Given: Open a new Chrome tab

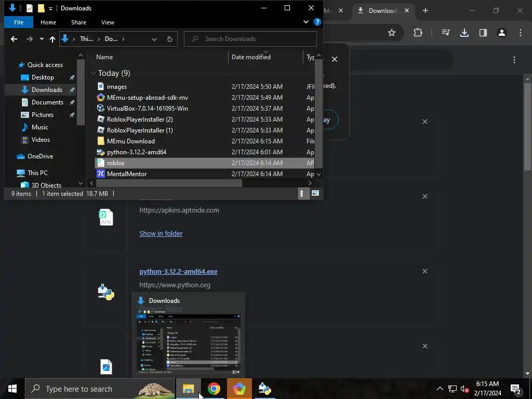Looking at the screenshot, I should (x=425, y=10).
